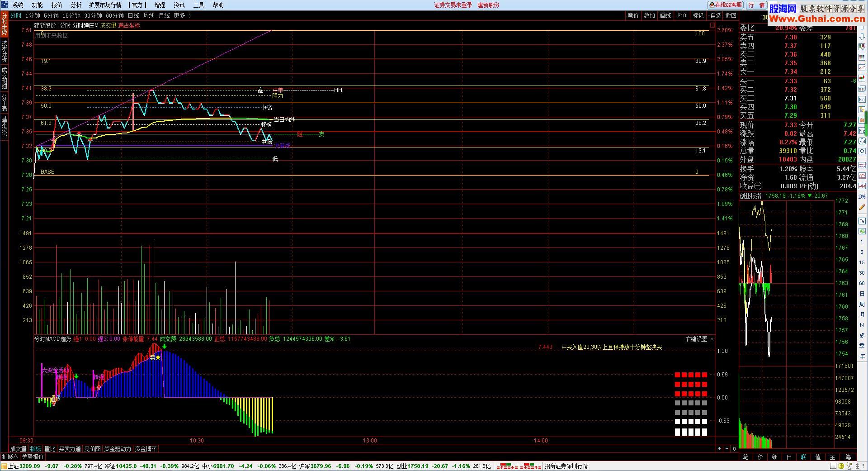Open the 官方 bracketed menu
The width and height of the screenshot is (868, 471).
coord(138,5)
